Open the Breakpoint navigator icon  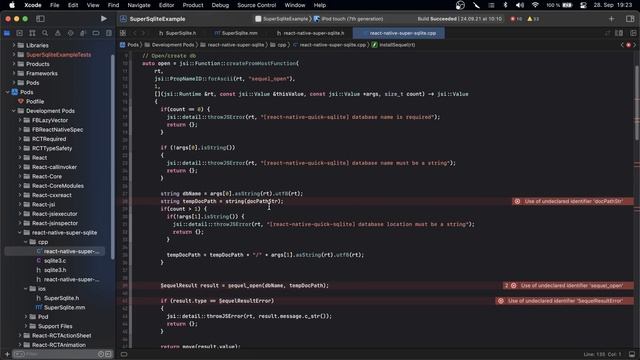(x=96, y=33)
